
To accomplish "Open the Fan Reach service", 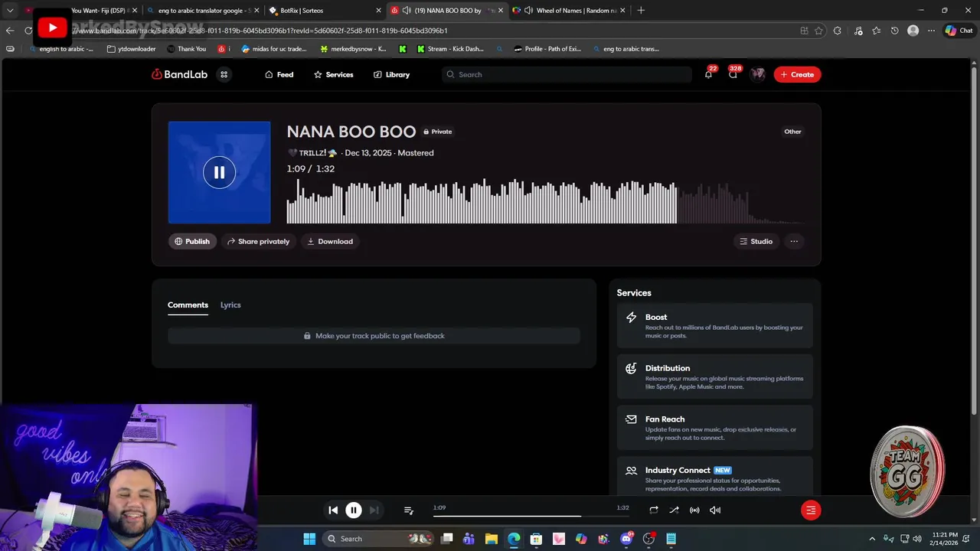I will 714,428.
